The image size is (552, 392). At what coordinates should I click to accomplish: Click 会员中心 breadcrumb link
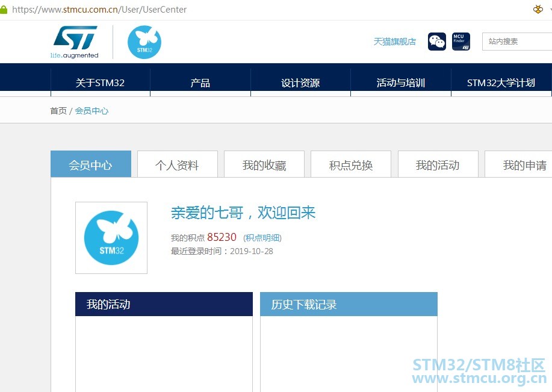coord(91,111)
